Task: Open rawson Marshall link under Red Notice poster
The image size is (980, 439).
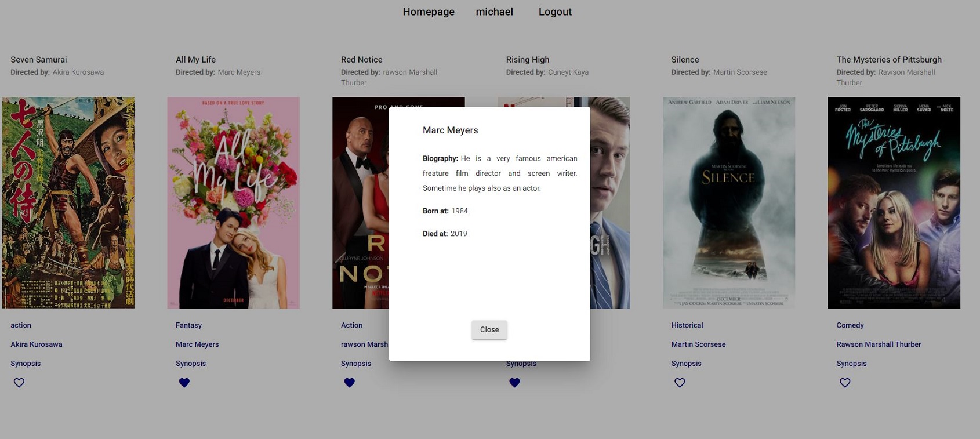Action: pos(365,344)
